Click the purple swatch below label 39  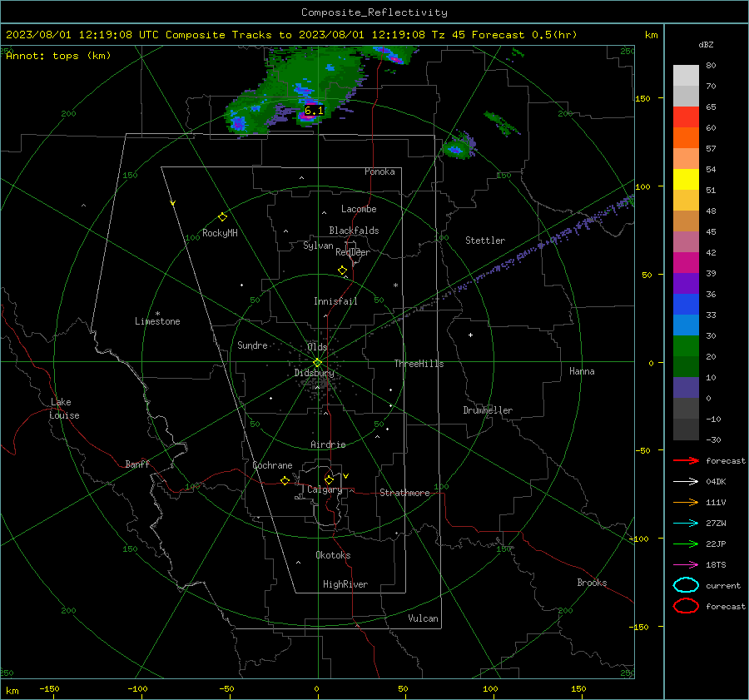coord(686,284)
